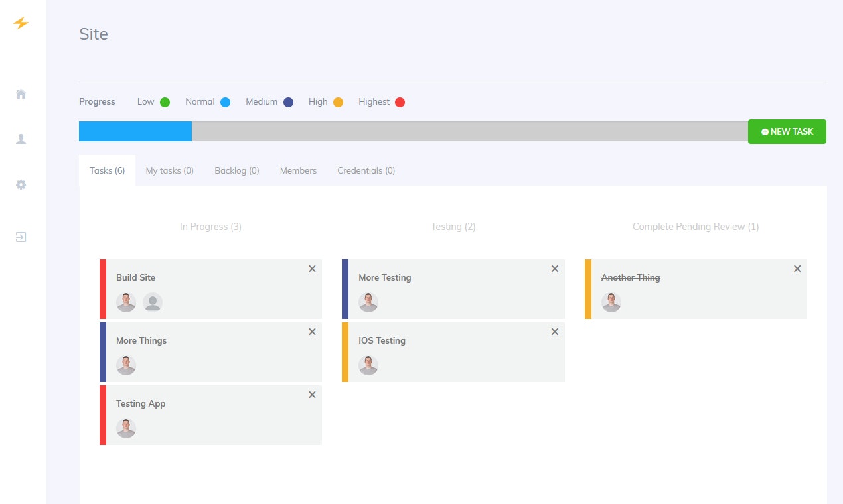
Task: Create a task with NEW TASK button
Action: coord(787,131)
